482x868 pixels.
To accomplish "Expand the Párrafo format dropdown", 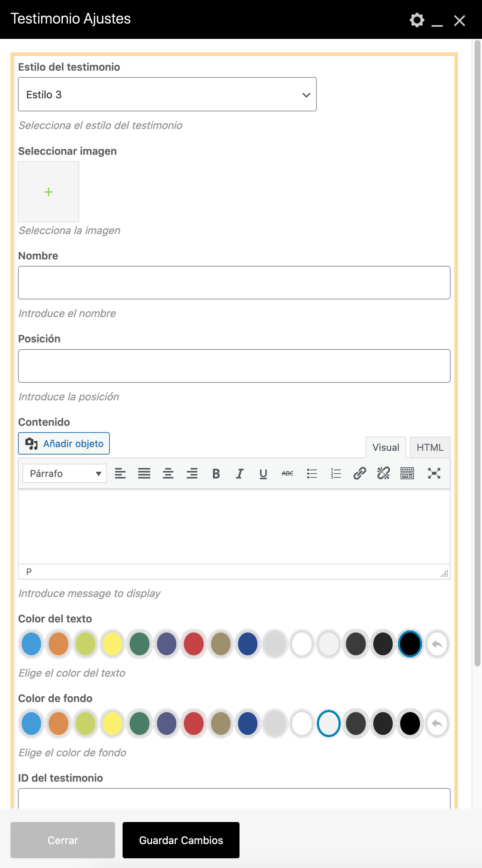I will tap(65, 474).
